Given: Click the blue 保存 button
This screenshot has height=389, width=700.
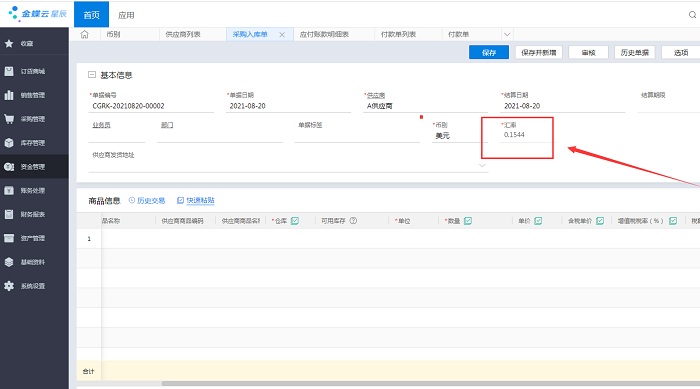Looking at the screenshot, I should click(x=489, y=52).
